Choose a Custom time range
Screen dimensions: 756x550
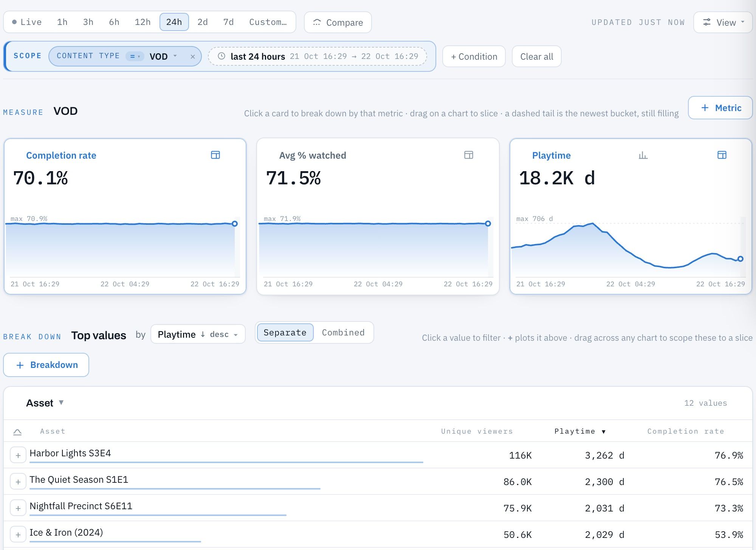(268, 22)
